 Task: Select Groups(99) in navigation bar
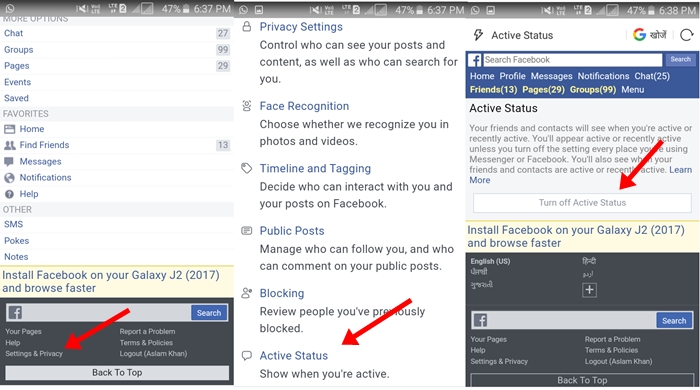click(593, 90)
